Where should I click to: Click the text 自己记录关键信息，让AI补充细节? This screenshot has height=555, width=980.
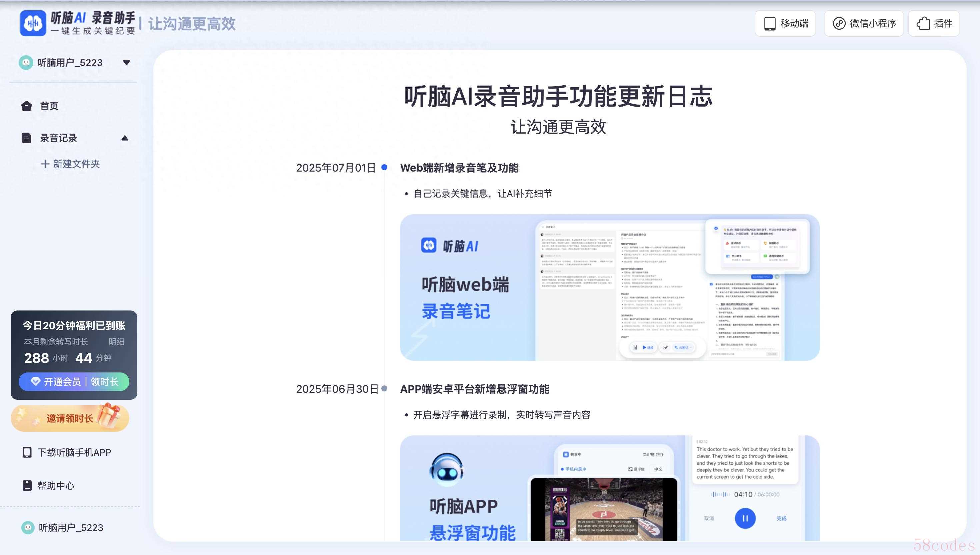[483, 194]
